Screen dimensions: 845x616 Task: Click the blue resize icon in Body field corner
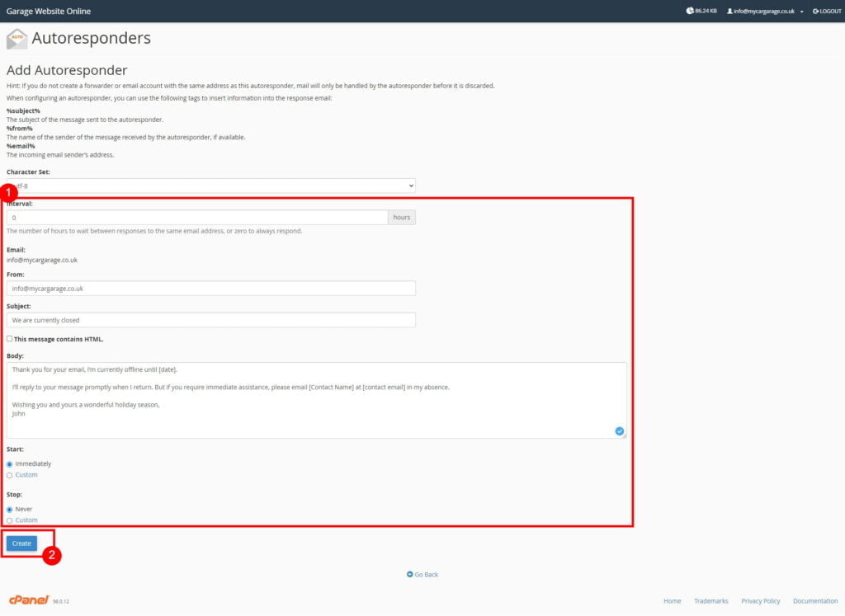pyautogui.click(x=619, y=430)
